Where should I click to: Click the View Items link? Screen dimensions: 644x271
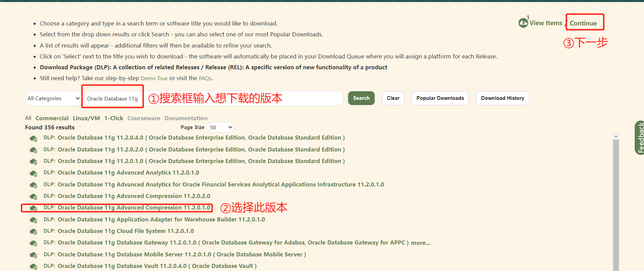click(x=546, y=23)
